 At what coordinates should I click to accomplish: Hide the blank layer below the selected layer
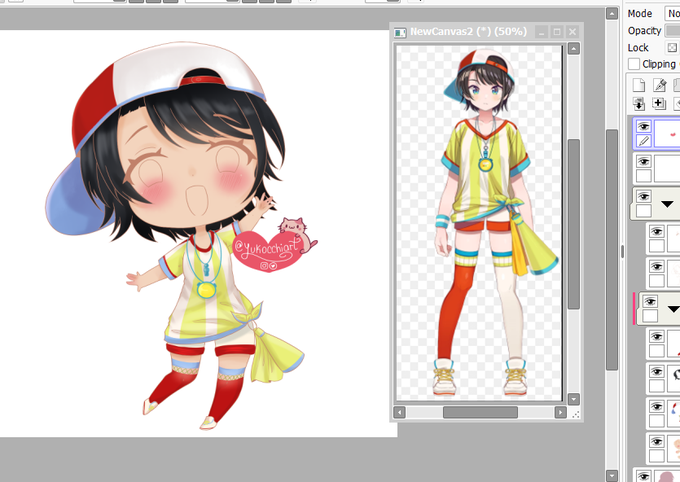point(644,161)
